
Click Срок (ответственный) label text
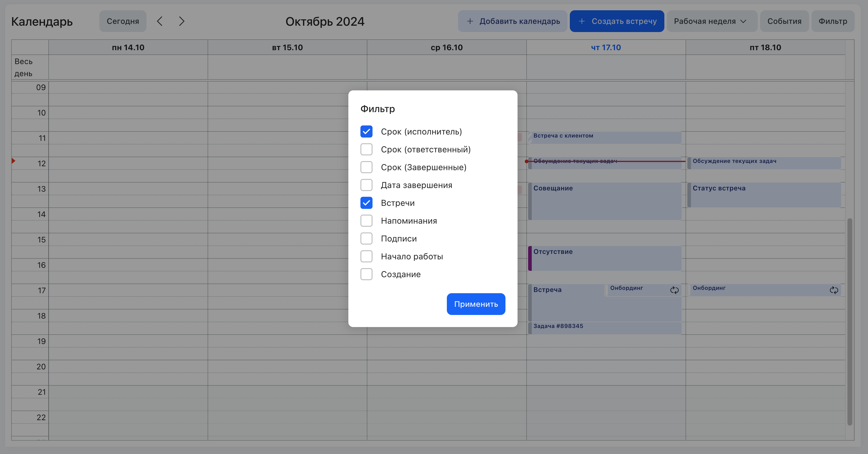click(x=426, y=149)
